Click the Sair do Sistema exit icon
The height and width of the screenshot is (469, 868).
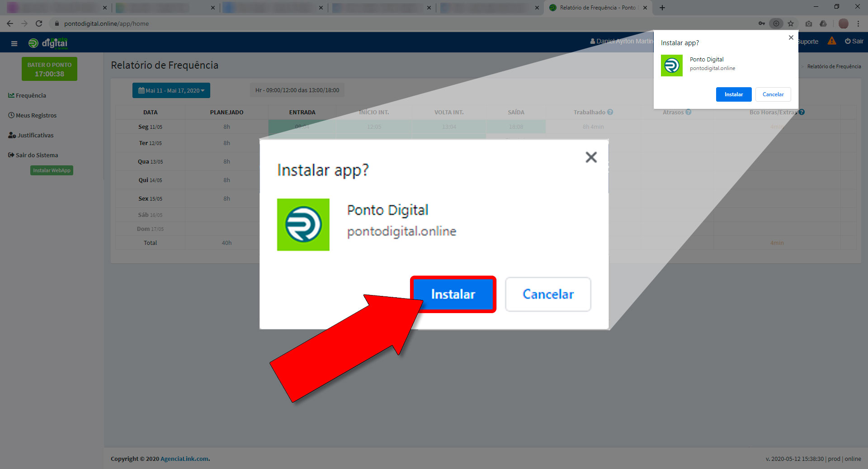(x=11, y=155)
